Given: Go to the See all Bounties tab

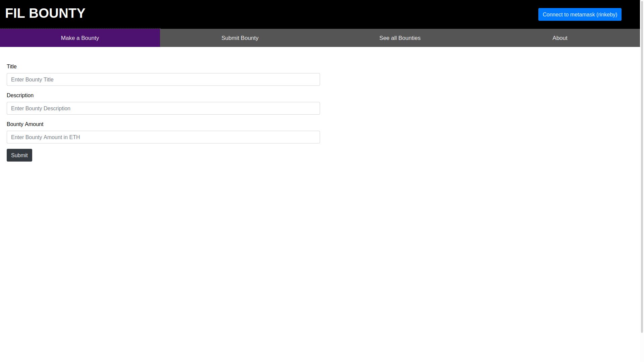Looking at the screenshot, I should pyautogui.click(x=400, y=38).
